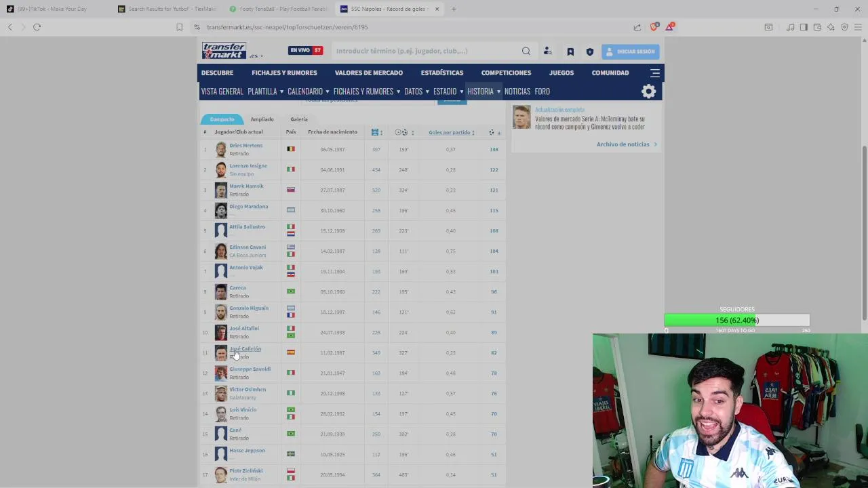Open the Brave music playlist icon
This screenshot has width=868, height=488.
point(790,27)
